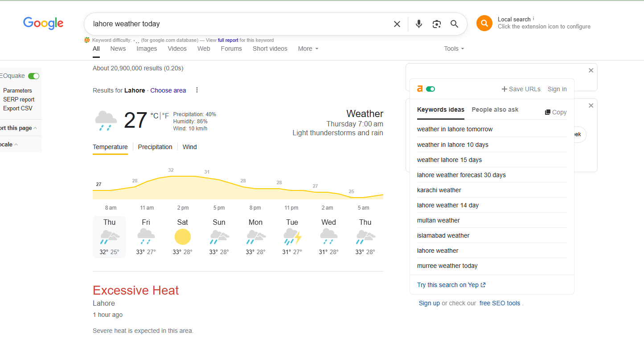
Task: Click keyword 'weather in lahore tomorrow'
Action: (x=455, y=129)
